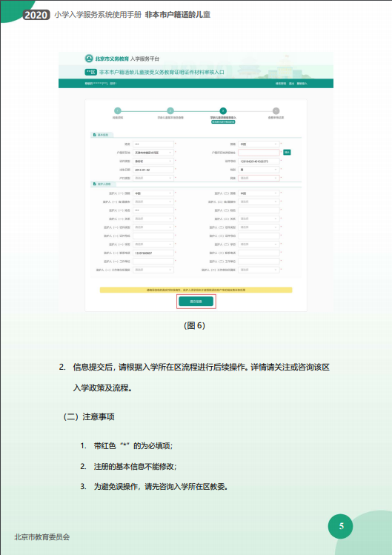Click the 小学入学服务系统使用手册 header text
The image size is (392, 555).
(98, 15)
